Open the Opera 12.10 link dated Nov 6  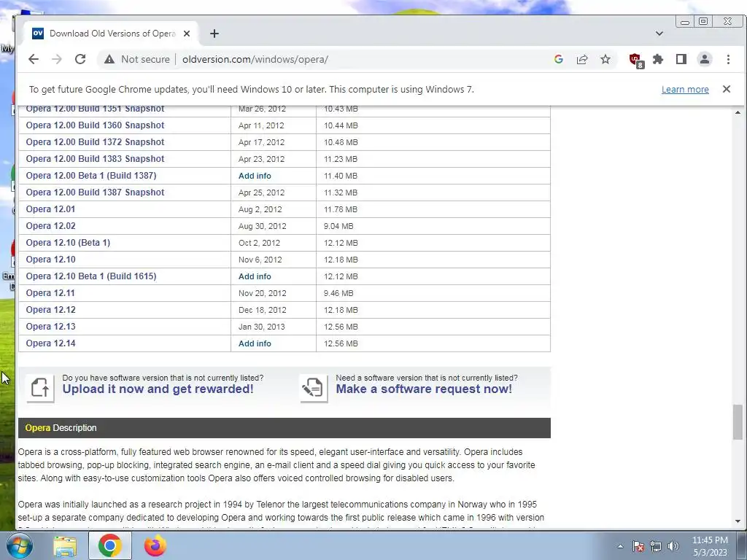pyautogui.click(x=50, y=260)
